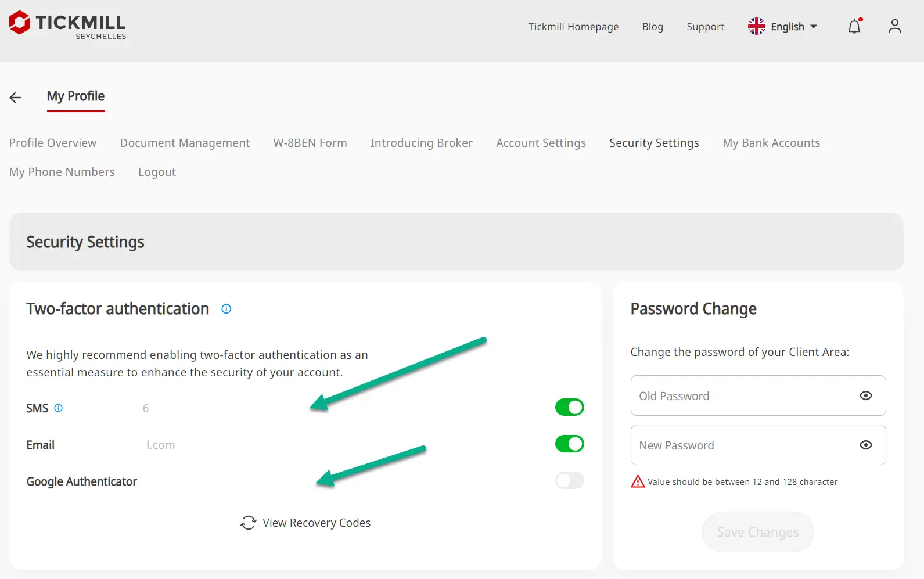Click info icon beside Two-factor authentication
The image size is (924, 579).
[x=226, y=309]
